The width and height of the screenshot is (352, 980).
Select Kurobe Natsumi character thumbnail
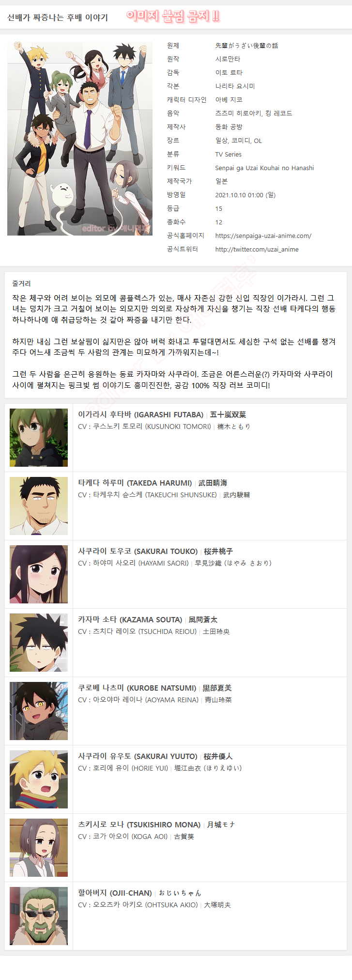[39, 711]
